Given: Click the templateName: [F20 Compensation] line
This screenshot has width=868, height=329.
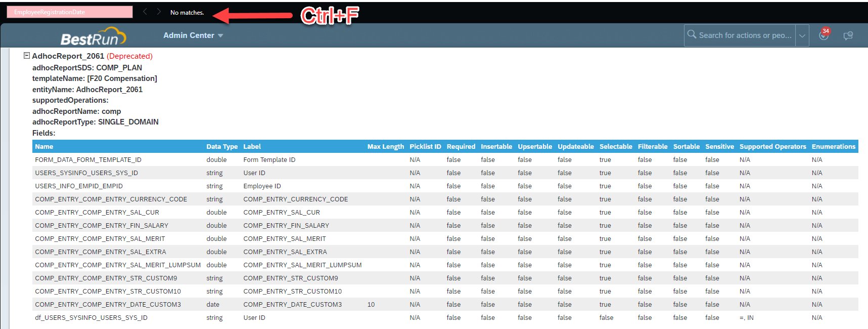Looking at the screenshot, I should click(x=95, y=78).
